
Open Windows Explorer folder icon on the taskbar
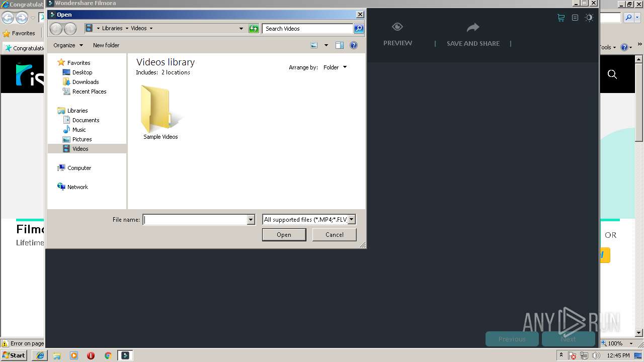coord(57,355)
